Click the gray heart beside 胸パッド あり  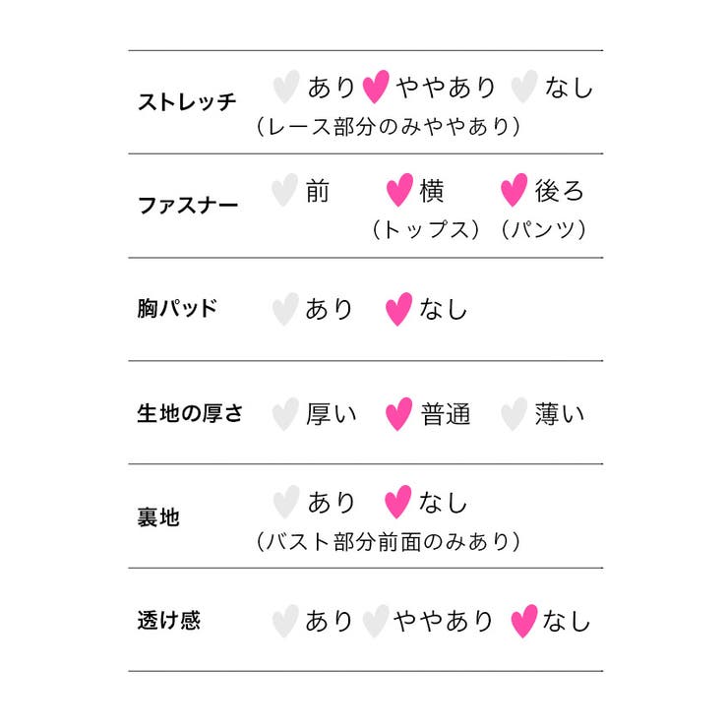(284, 310)
